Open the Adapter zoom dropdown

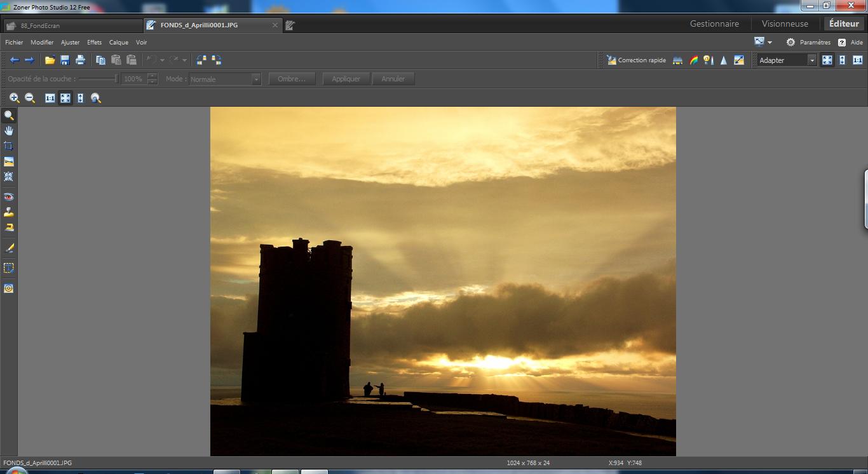click(811, 60)
